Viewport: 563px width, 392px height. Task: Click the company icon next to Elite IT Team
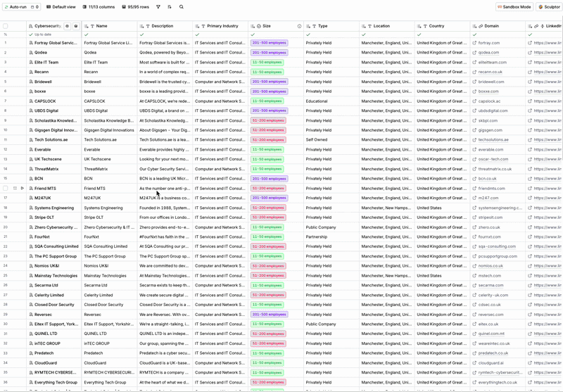click(x=31, y=62)
